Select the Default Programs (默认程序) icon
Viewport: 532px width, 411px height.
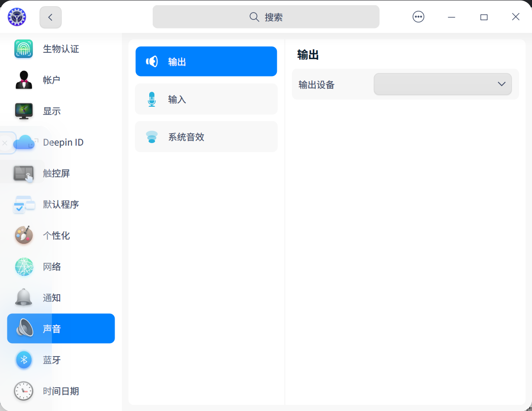tap(23, 204)
